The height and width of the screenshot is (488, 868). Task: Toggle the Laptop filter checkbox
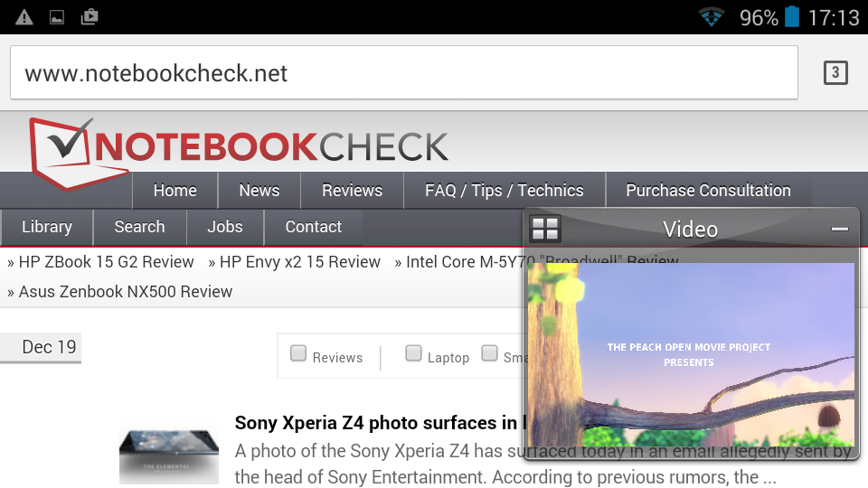point(413,353)
